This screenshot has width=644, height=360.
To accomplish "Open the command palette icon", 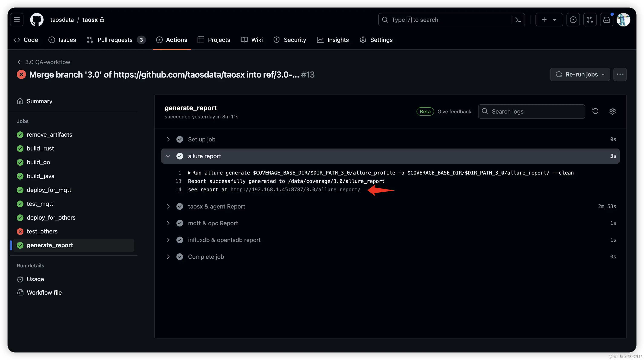I will pos(518,20).
